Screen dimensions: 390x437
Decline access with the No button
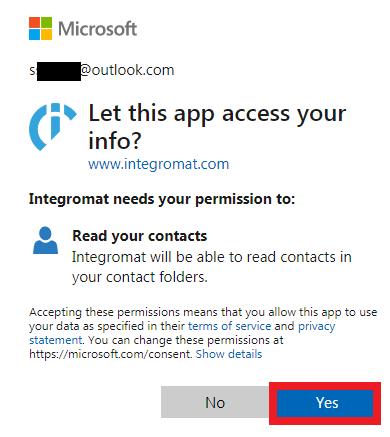[215, 402]
